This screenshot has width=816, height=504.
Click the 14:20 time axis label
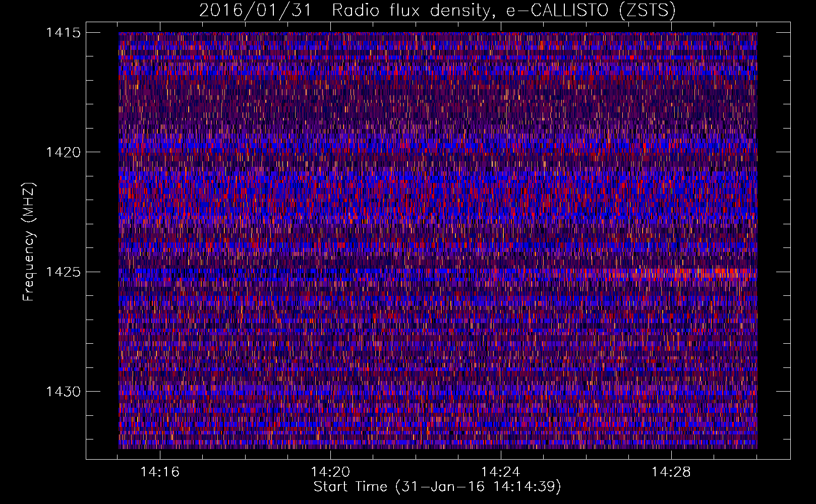[x=330, y=472]
